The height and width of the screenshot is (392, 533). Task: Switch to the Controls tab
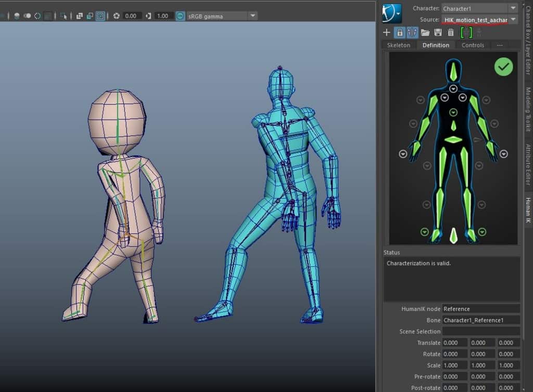point(473,45)
